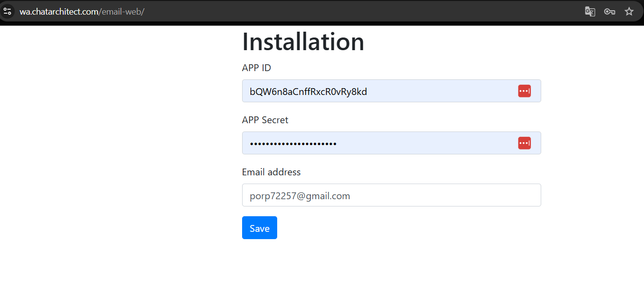
Task: Click password manager icon in APP Secret field
Action: tap(524, 143)
